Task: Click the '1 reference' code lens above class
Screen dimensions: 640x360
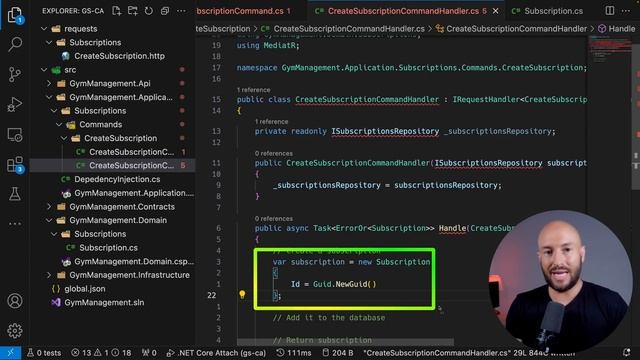Action: 253,90
